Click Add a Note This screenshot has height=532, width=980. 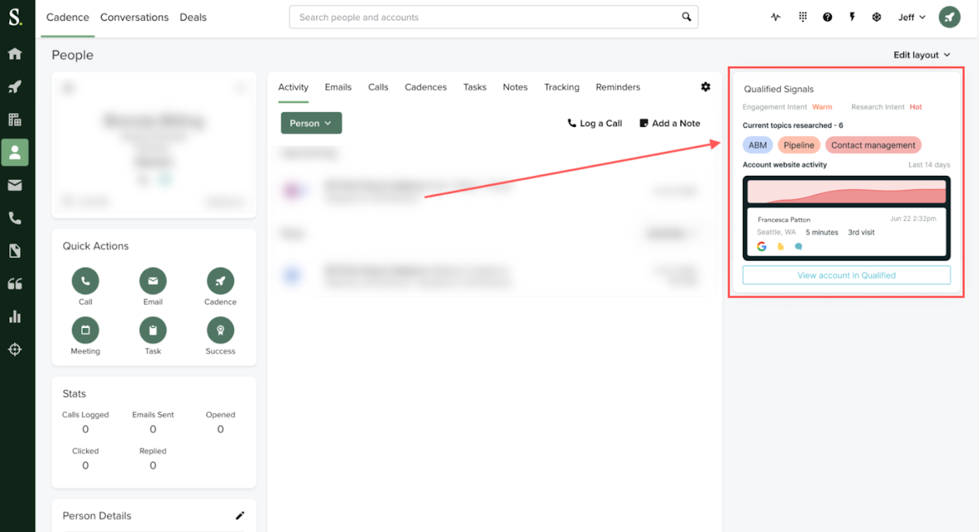click(x=670, y=123)
